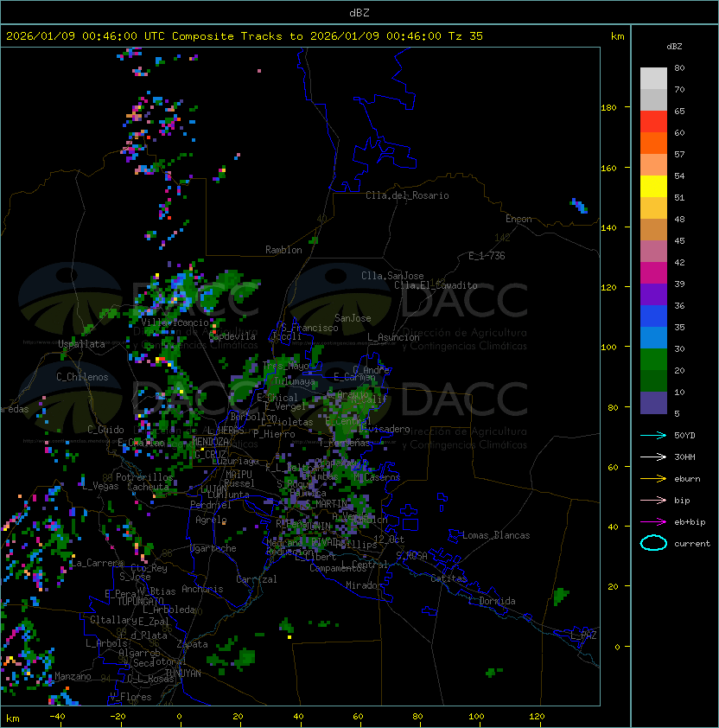719x728 pixels.
Task: Pick the magenta 39-42 dBZ swatch
Action: 653,273
